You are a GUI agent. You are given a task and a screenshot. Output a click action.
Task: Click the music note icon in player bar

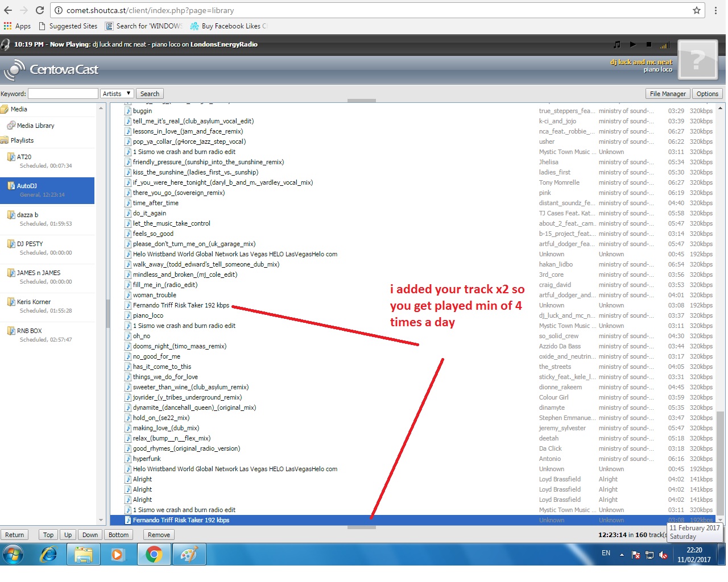tap(617, 44)
